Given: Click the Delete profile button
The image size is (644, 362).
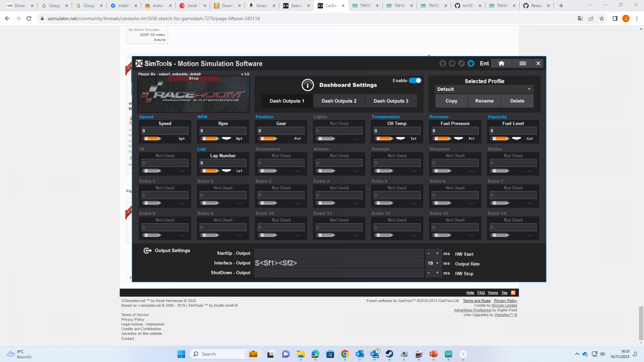Looking at the screenshot, I should pos(518,101).
